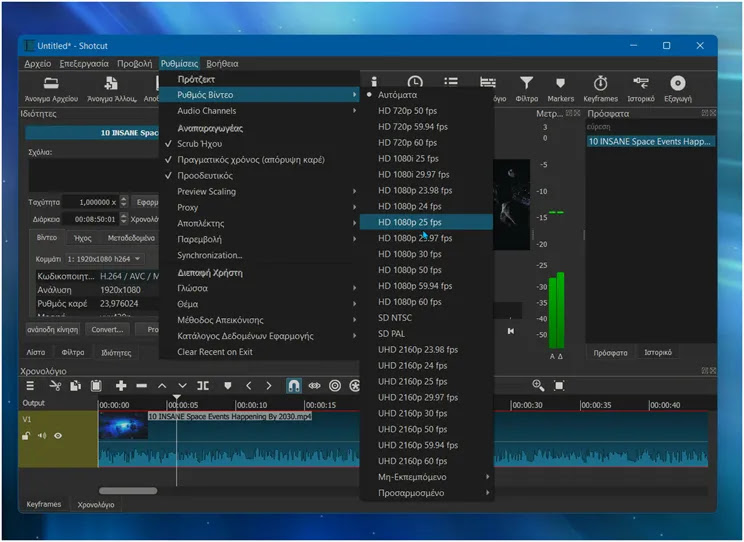The height and width of the screenshot is (542, 744).
Task: Expand the Γλώσσα submenu
Action: 259,288
